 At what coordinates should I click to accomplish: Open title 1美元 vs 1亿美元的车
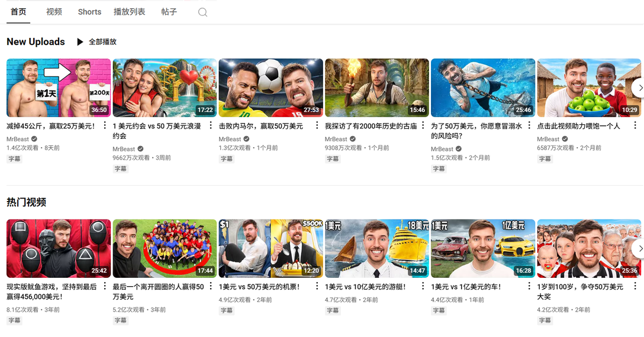(x=466, y=287)
